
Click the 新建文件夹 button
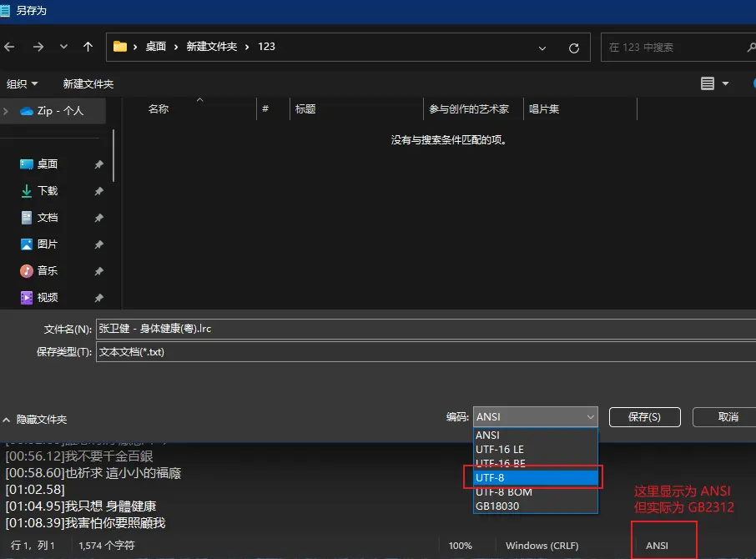88,83
